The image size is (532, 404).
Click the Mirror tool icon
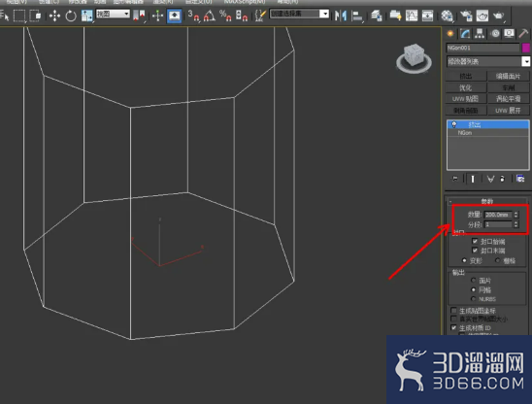tap(341, 16)
